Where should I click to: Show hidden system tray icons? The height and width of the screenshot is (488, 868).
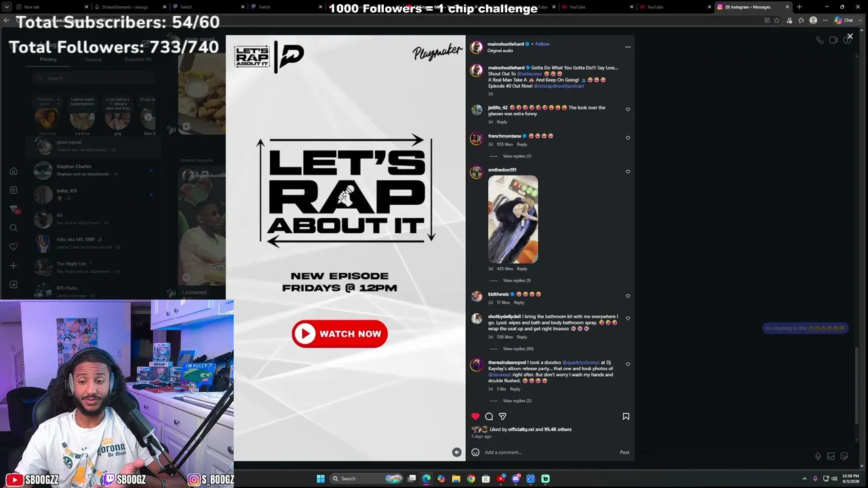(x=805, y=479)
